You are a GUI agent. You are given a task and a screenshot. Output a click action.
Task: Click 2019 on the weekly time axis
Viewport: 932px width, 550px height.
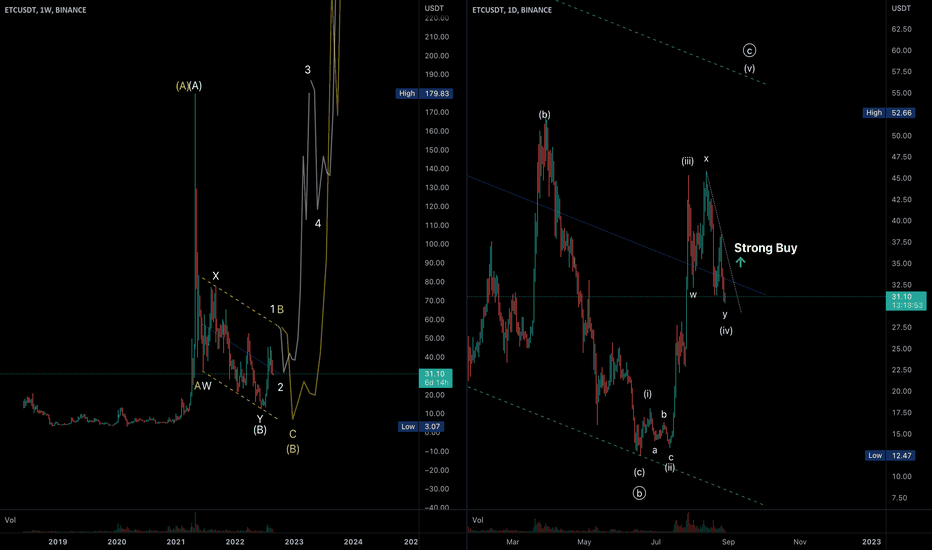58,542
